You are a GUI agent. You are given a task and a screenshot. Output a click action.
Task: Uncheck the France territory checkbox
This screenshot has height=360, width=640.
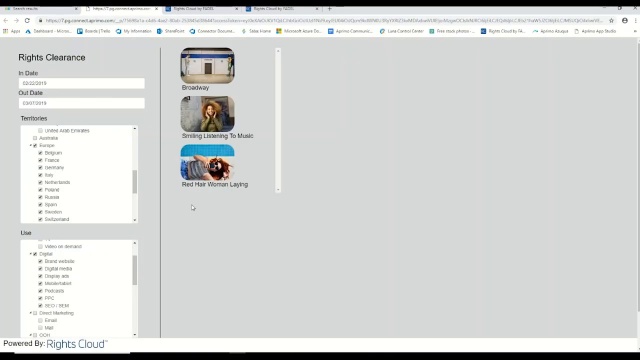click(x=40, y=160)
